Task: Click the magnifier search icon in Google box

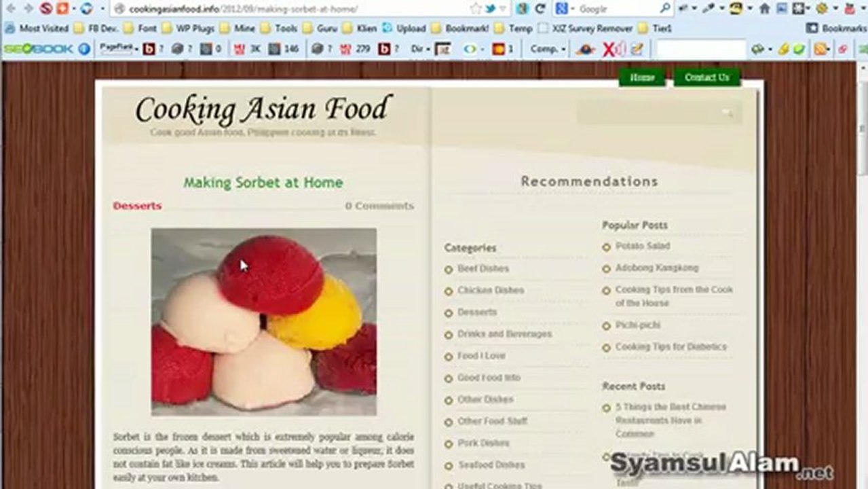Action: [664, 9]
